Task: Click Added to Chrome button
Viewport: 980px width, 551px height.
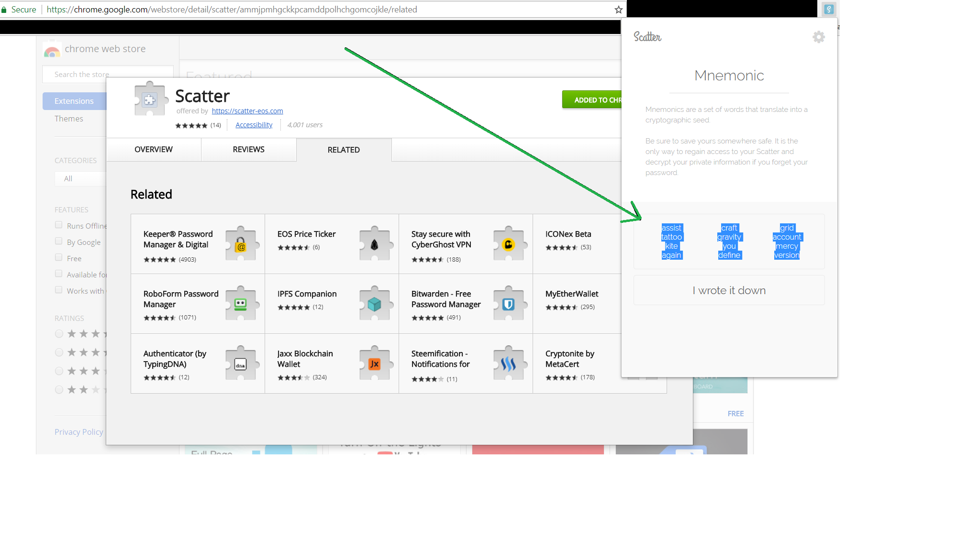Action: point(592,100)
